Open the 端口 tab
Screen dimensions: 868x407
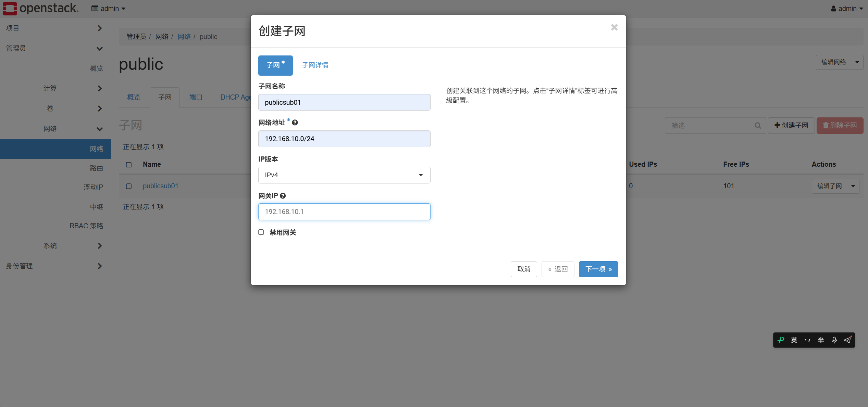[196, 97]
